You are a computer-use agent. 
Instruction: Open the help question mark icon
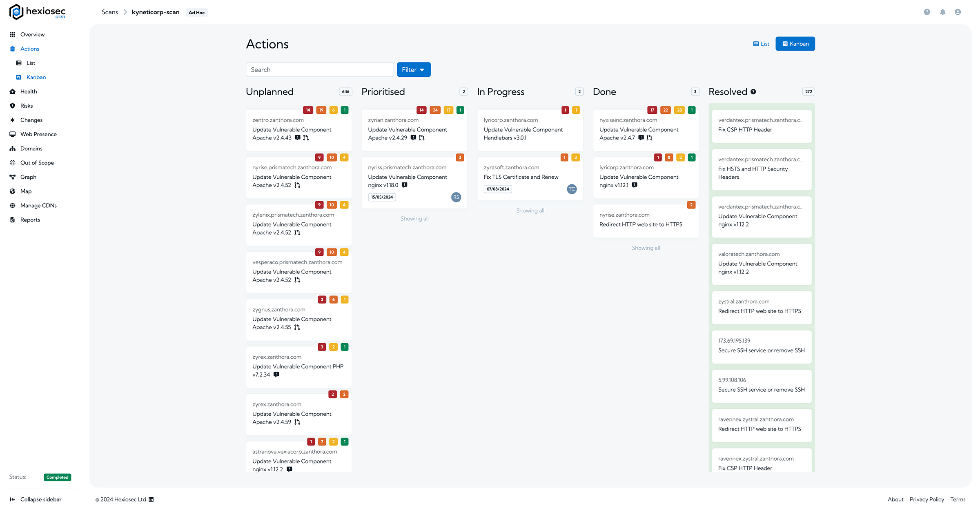(x=927, y=12)
